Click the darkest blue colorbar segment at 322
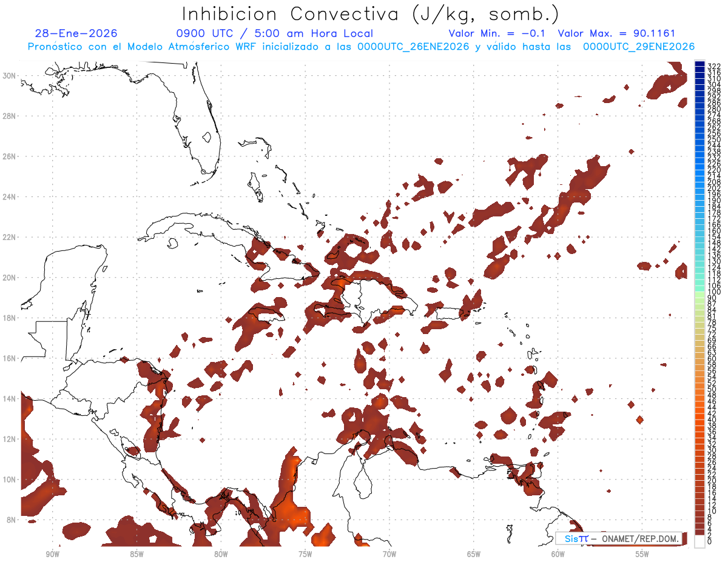728x562 pixels. (x=699, y=64)
